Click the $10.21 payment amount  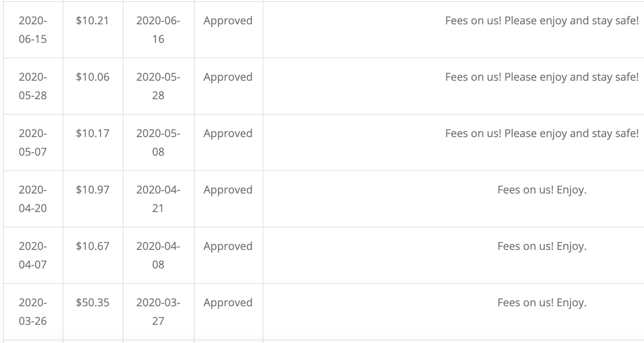pyautogui.click(x=93, y=20)
